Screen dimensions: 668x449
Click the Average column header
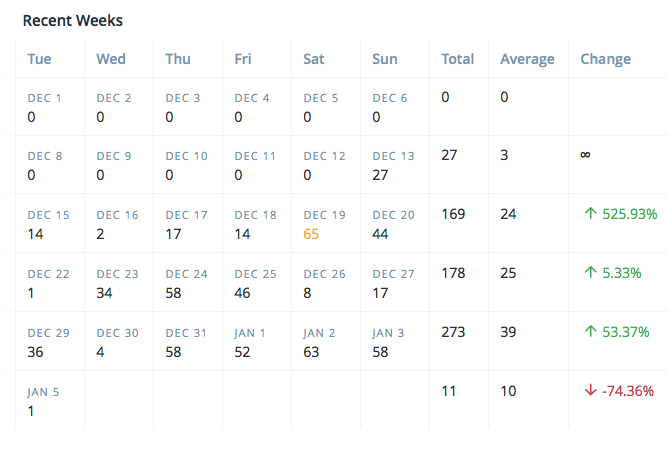[x=527, y=59]
